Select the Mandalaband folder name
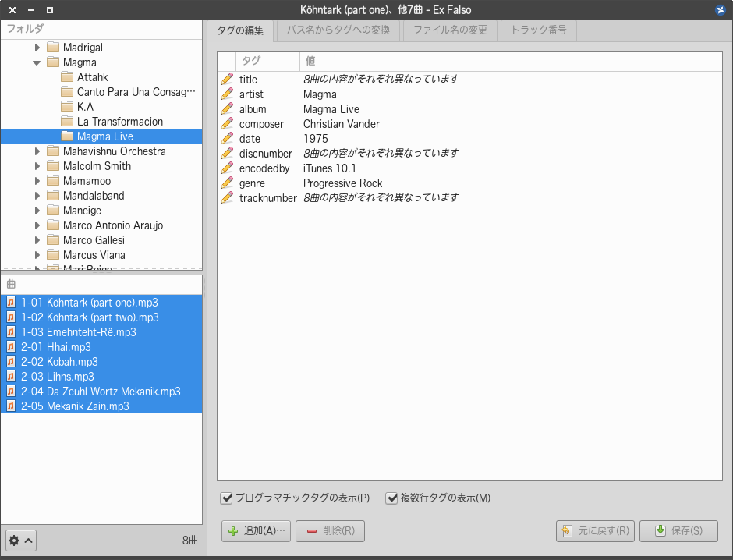Image resolution: width=733 pixels, height=560 pixels. [94, 196]
